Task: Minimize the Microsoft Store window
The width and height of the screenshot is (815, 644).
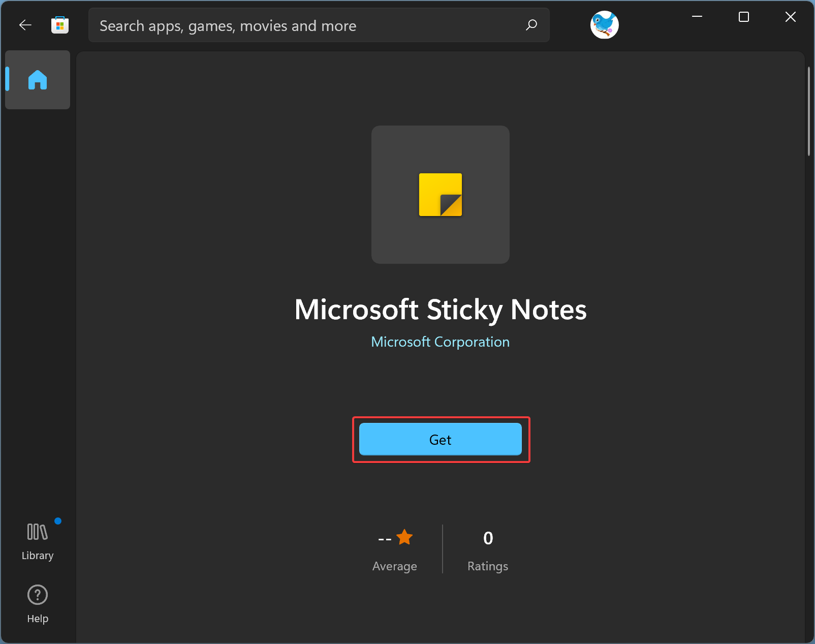Action: [697, 17]
